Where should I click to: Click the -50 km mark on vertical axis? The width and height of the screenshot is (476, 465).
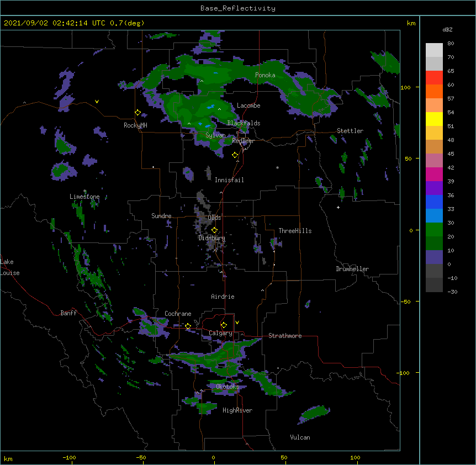tap(405, 302)
